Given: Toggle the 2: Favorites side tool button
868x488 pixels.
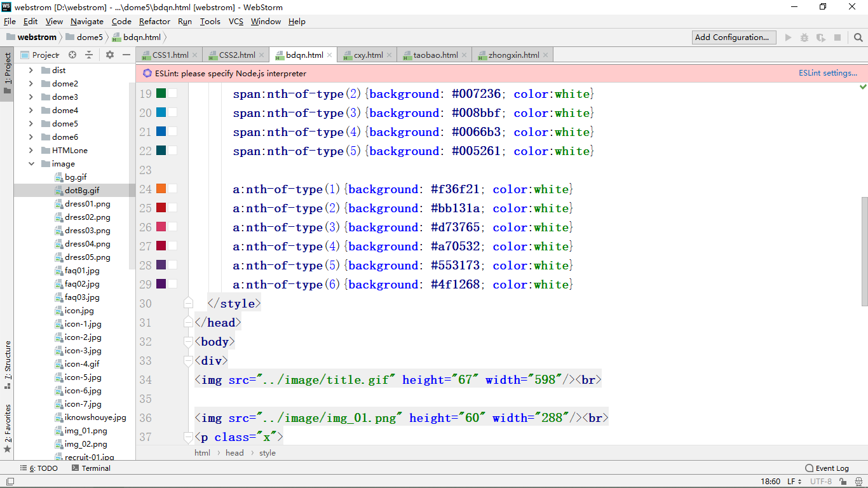Looking at the screenshot, I should click(x=7, y=428).
